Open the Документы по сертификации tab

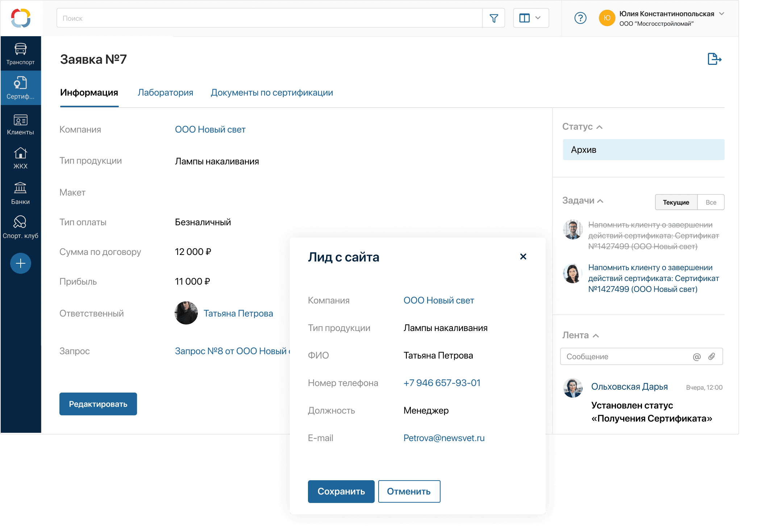click(x=271, y=93)
